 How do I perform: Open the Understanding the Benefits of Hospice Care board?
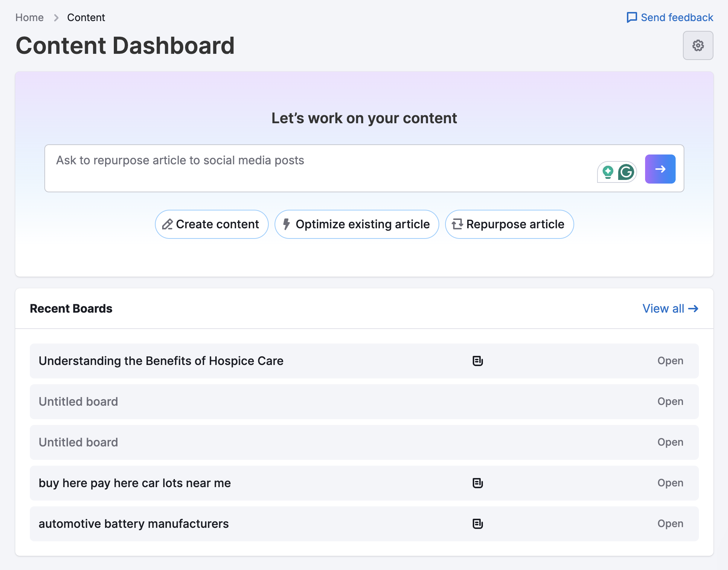[161, 361]
